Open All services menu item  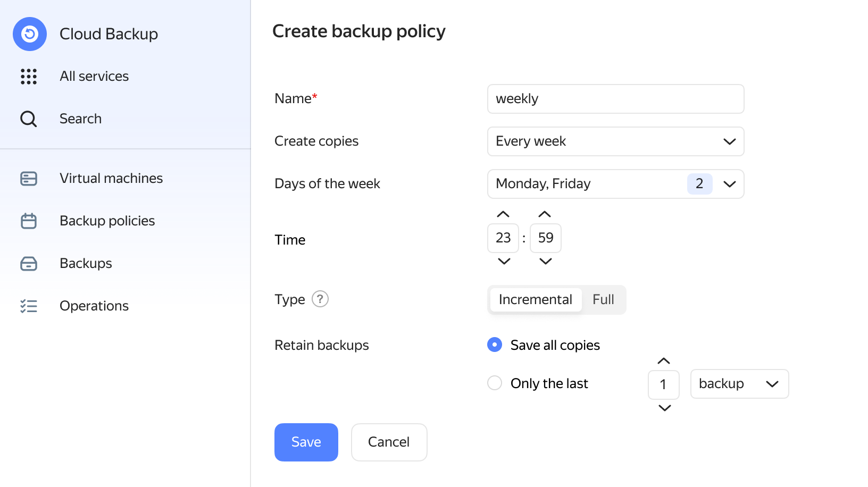(x=94, y=77)
